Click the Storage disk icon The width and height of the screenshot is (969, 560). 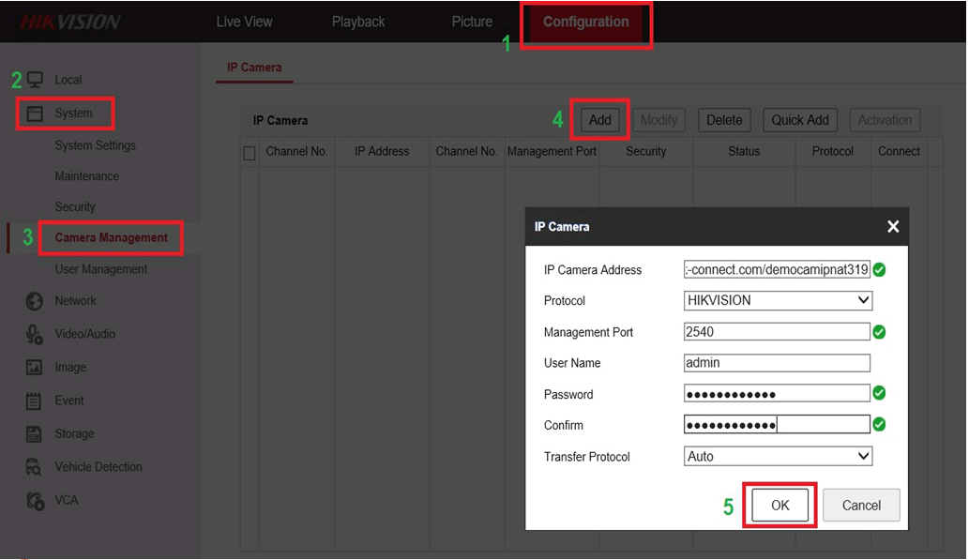(x=34, y=434)
